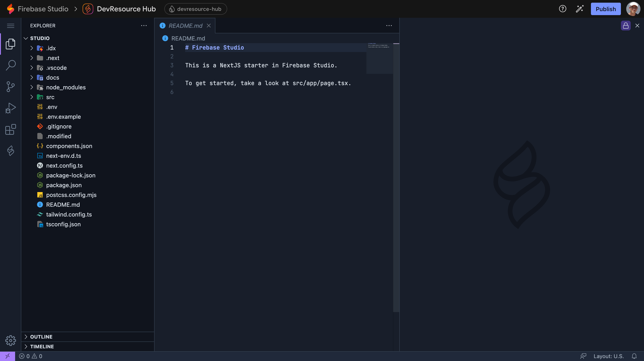Open the Run and Debug view
This screenshot has height=361, width=644.
point(10,108)
